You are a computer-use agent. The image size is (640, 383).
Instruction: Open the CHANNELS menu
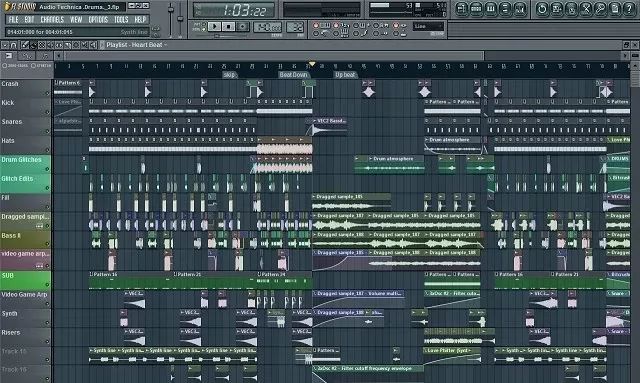[x=52, y=20]
